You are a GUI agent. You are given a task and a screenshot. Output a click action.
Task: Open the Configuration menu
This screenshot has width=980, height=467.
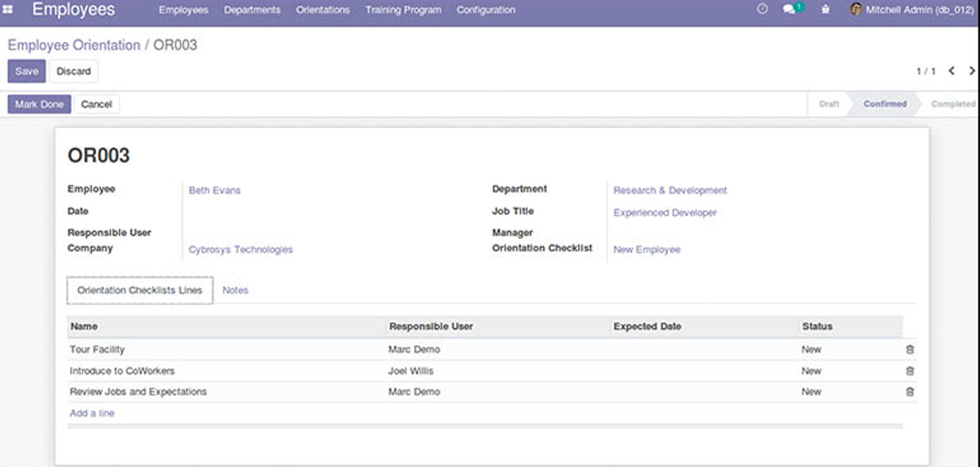point(486,10)
